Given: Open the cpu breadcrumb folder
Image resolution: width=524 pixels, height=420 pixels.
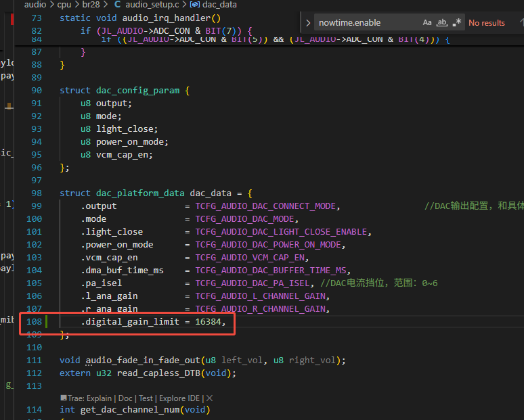Looking at the screenshot, I should tap(64, 5).
